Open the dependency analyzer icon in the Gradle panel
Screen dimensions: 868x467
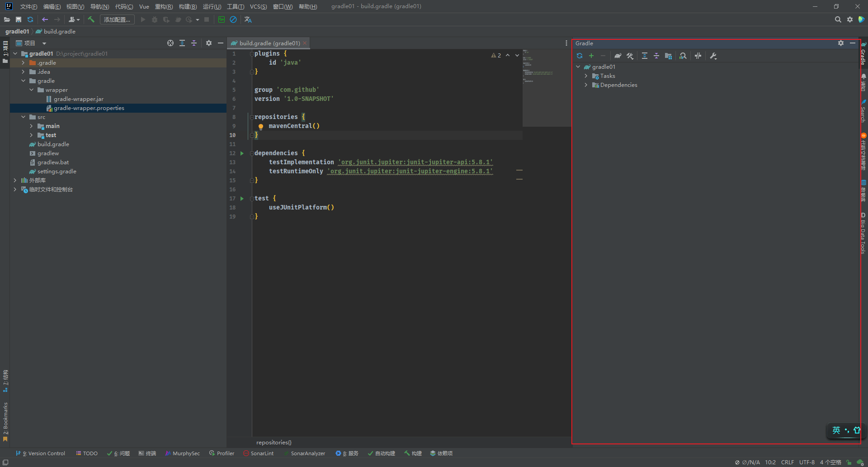pyautogui.click(x=683, y=56)
